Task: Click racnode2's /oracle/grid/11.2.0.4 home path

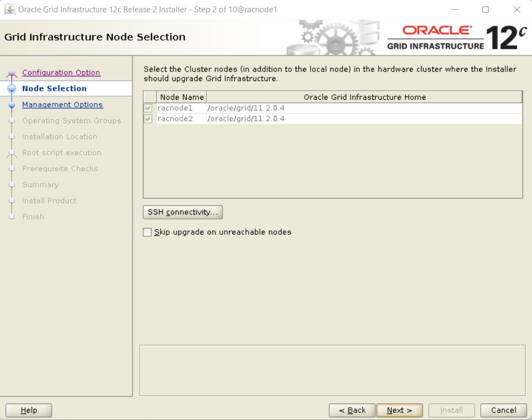Action: [246, 118]
